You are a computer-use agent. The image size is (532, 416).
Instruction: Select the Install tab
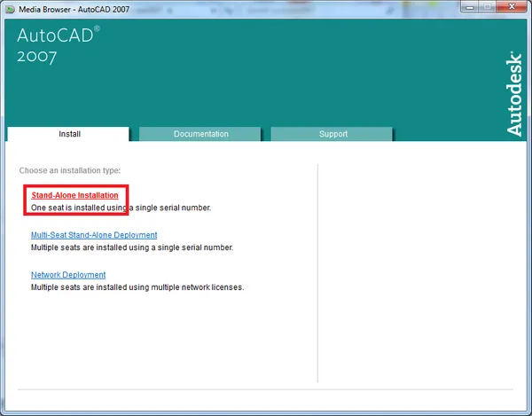[x=69, y=134]
